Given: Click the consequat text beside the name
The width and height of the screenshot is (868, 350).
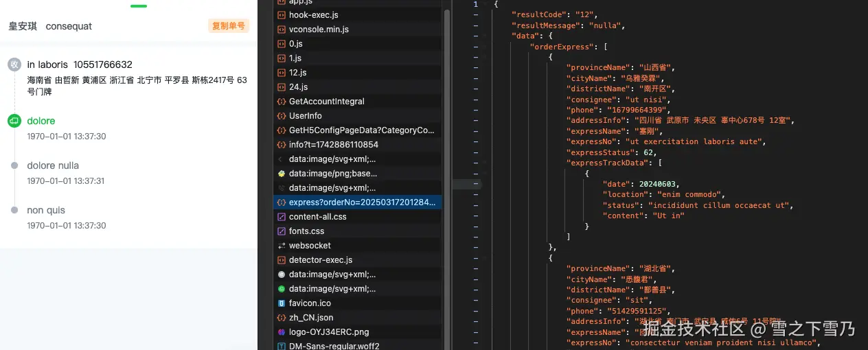Looking at the screenshot, I should coord(69,26).
